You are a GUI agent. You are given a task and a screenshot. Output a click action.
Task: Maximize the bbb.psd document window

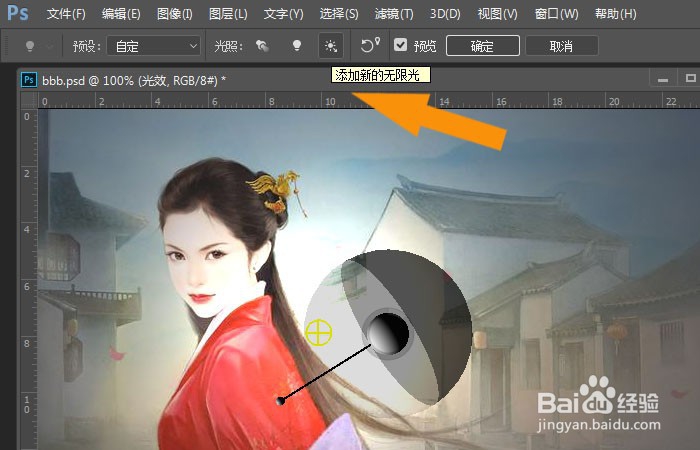690,79
